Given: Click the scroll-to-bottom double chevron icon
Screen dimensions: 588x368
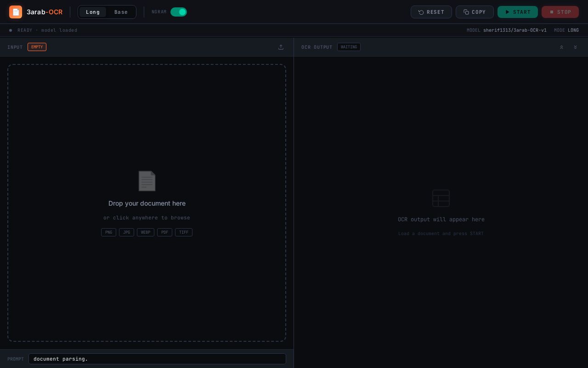Looking at the screenshot, I should [575, 47].
